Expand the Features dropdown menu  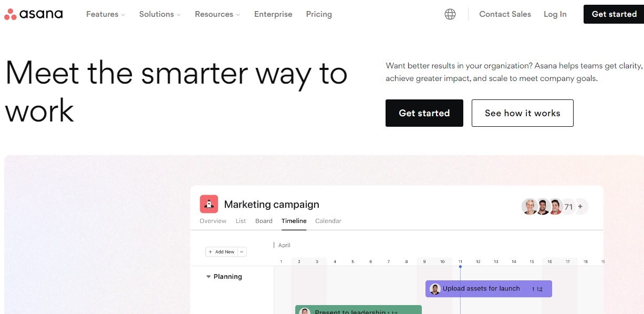tap(106, 14)
